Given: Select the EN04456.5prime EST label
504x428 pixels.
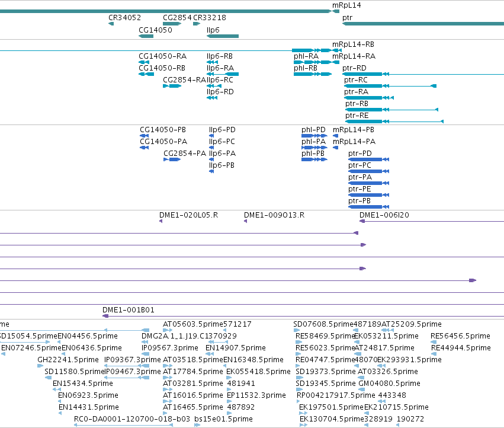Looking at the screenshot, I should [88, 336].
